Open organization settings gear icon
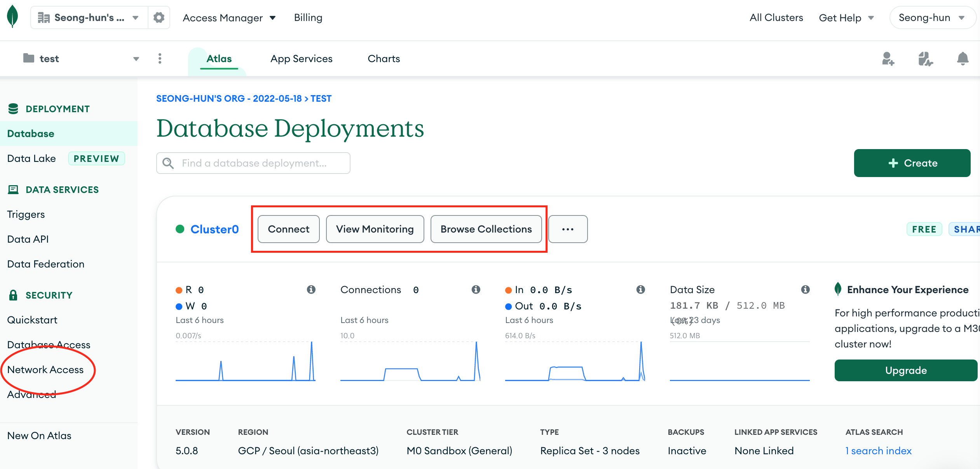This screenshot has height=469, width=980. (x=159, y=17)
